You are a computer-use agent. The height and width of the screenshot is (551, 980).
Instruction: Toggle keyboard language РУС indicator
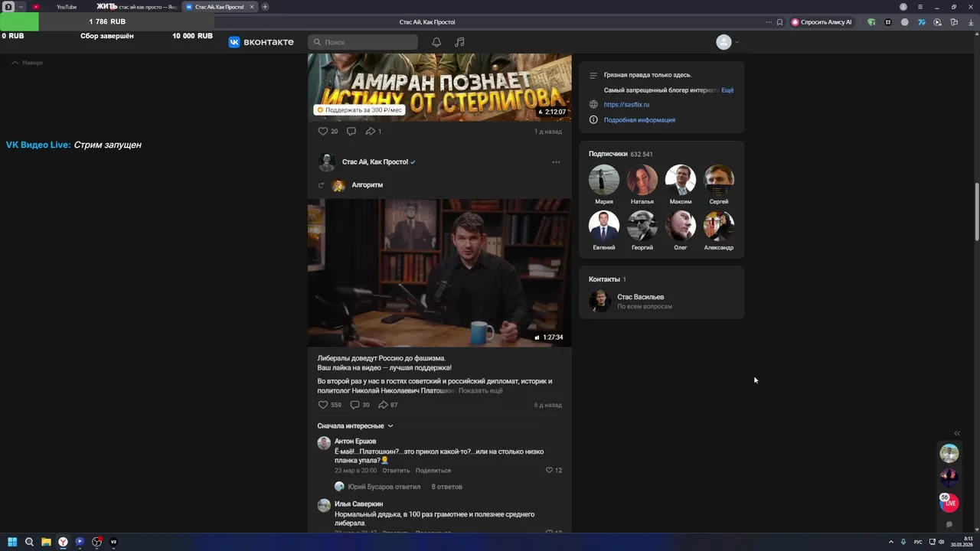(x=918, y=542)
